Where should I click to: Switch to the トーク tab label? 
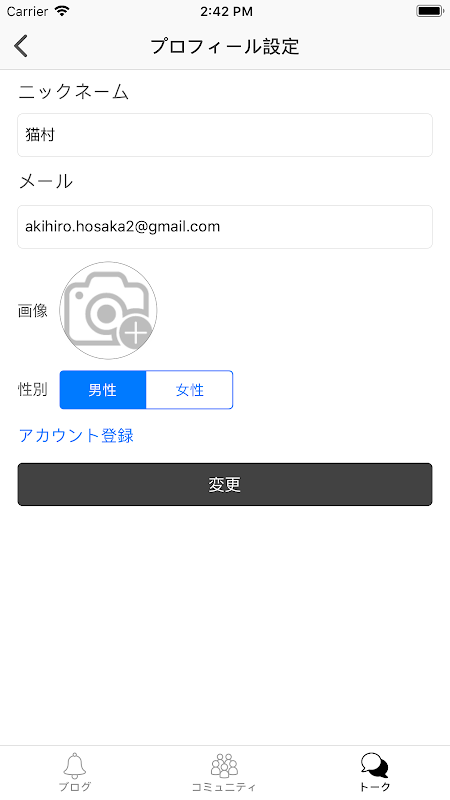tap(374, 787)
